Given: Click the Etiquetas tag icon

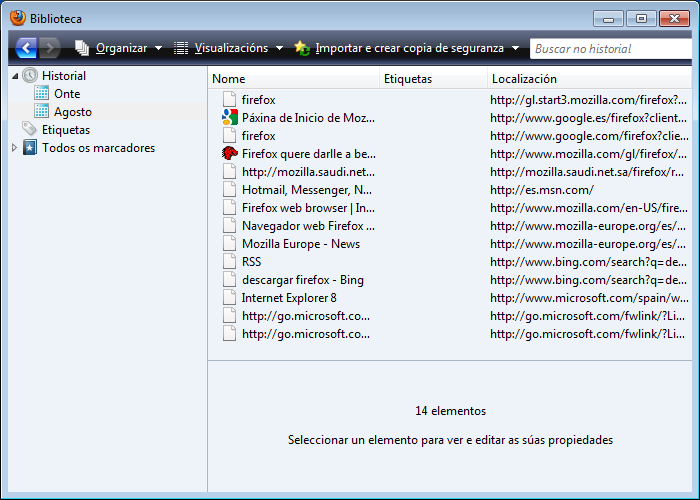Looking at the screenshot, I should [30, 129].
